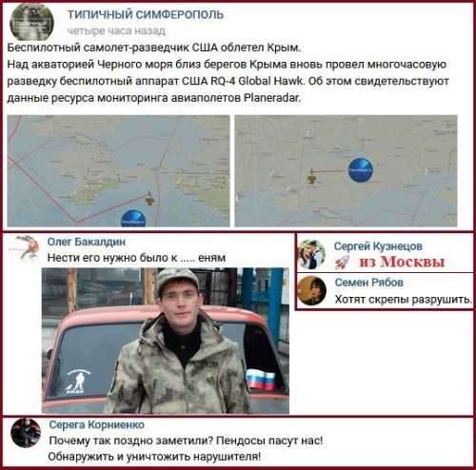This screenshot has height=470, width=476.
Task: Open Сергей Кузнецов's profile avatar
Action: (311, 254)
